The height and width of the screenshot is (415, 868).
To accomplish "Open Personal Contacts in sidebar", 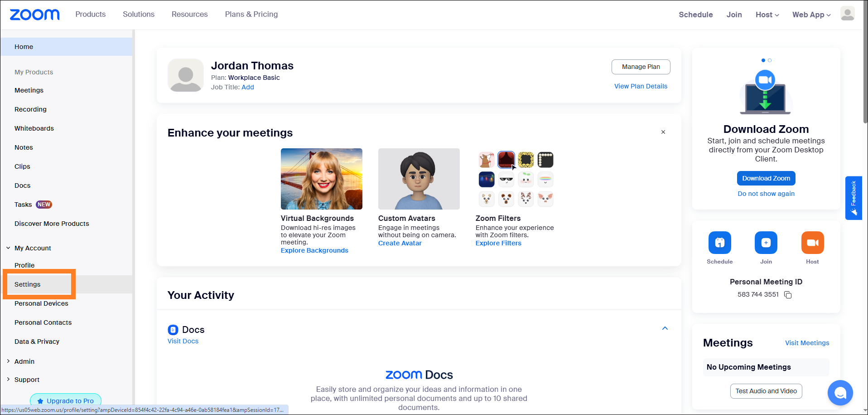I will pos(43,322).
